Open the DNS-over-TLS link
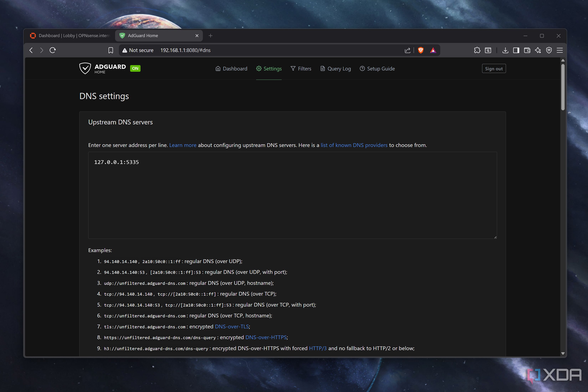 coord(232,326)
